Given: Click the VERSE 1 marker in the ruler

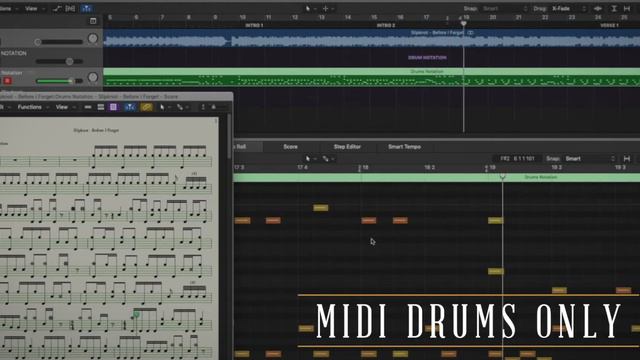Looking at the screenshot, I should pyautogui.click(x=609, y=25).
